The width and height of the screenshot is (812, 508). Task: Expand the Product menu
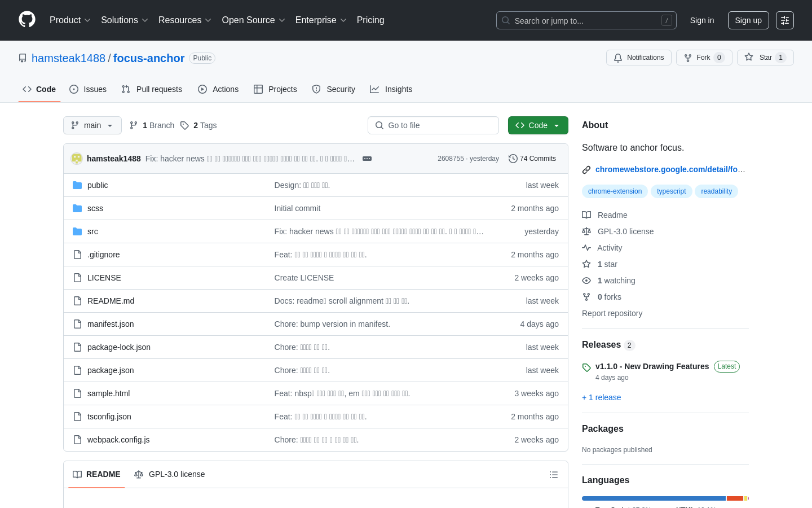pyautogui.click(x=70, y=20)
